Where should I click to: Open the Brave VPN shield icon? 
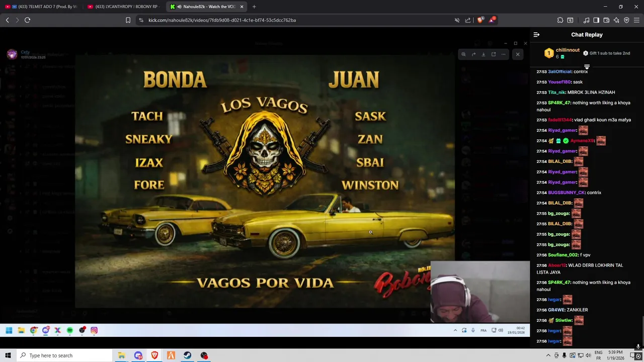(x=626, y=20)
